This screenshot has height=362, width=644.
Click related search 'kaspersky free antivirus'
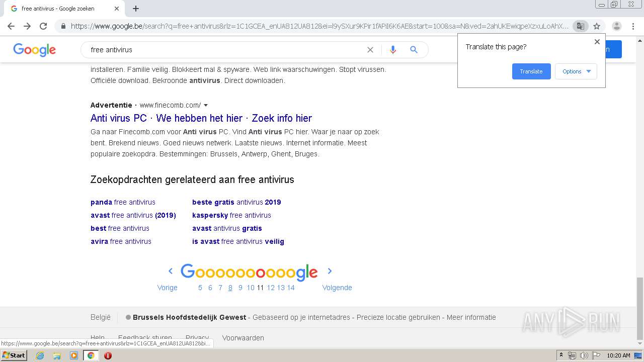click(231, 215)
